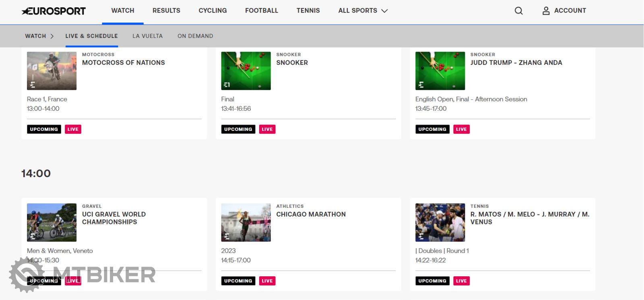Click the account person icon
The image size is (644, 300).
click(546, 11)
